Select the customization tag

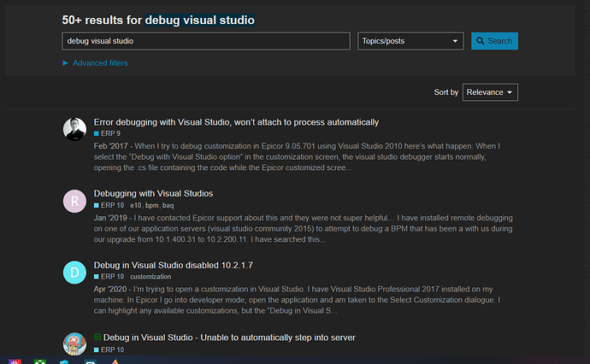[x=150, y=277]
